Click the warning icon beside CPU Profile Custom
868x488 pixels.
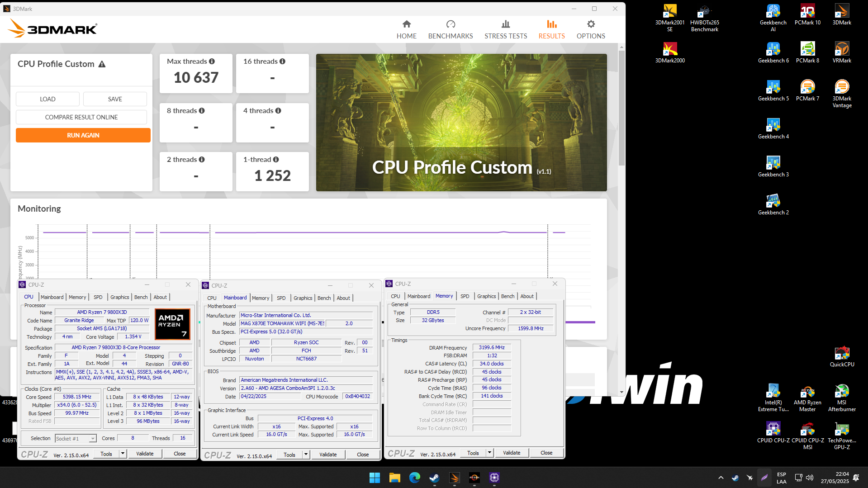102,64
